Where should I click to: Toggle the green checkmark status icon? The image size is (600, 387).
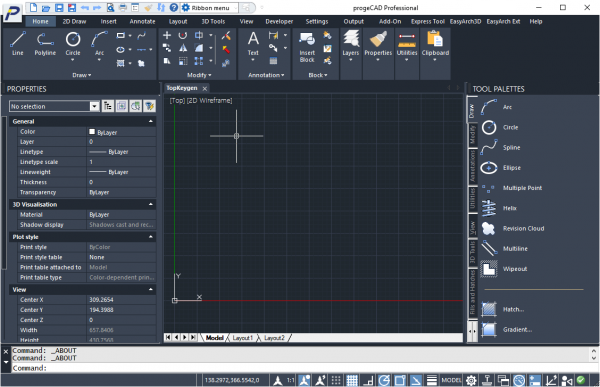[x=581, y=380]
